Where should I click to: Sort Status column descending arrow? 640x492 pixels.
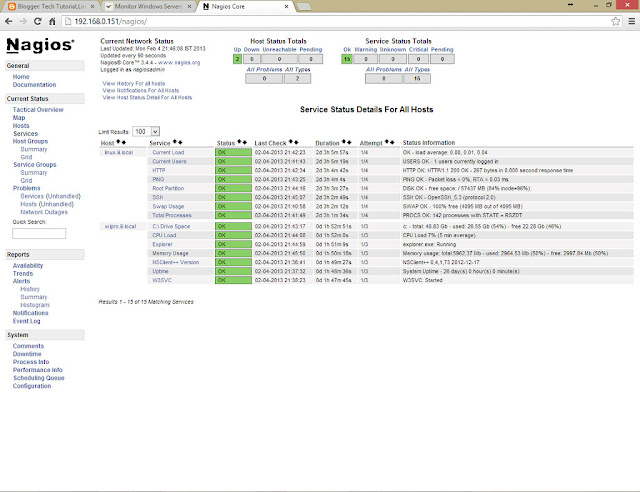pyautogui.click(x=245, y=142)
